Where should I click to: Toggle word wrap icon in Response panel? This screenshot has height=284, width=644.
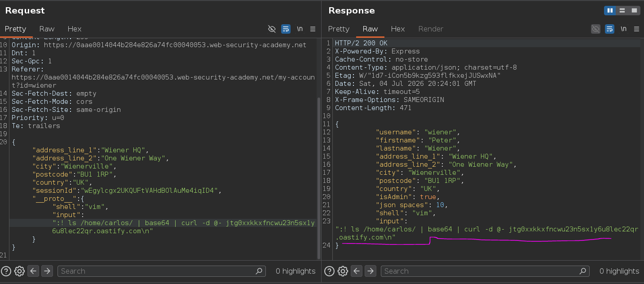609,29
